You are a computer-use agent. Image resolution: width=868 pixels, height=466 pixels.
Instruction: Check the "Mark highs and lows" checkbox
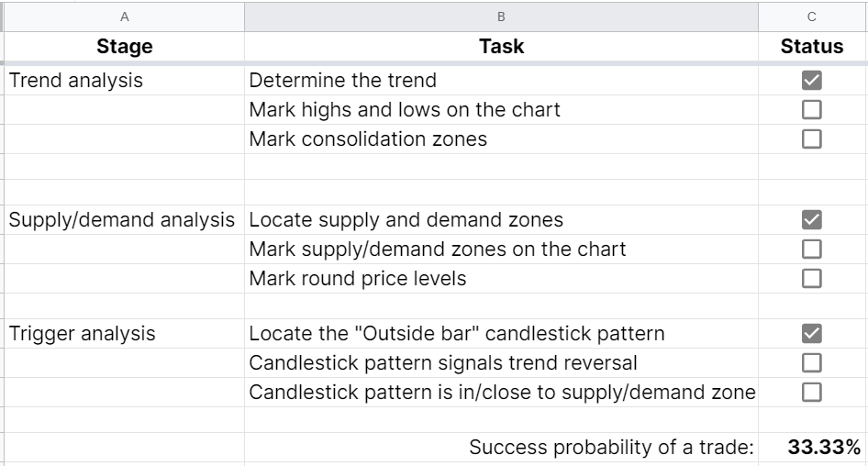pos(811,110)
